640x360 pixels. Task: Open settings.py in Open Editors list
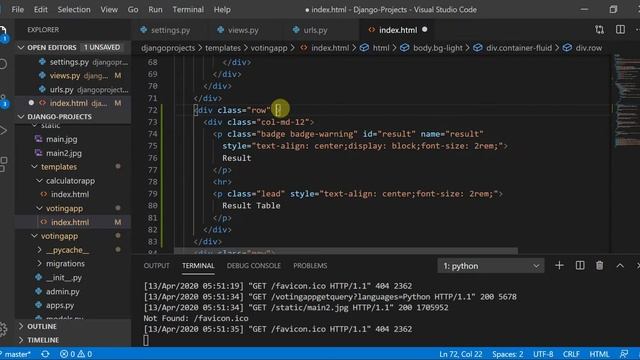pos(73,62)
